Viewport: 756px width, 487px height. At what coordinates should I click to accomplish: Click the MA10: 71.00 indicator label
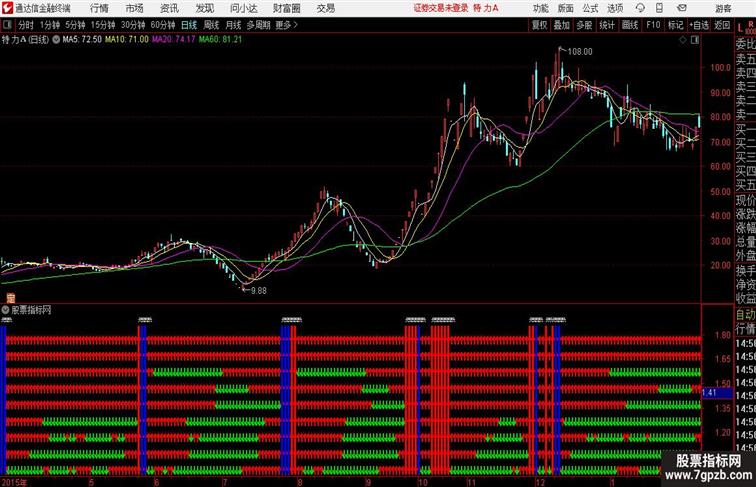127,40
